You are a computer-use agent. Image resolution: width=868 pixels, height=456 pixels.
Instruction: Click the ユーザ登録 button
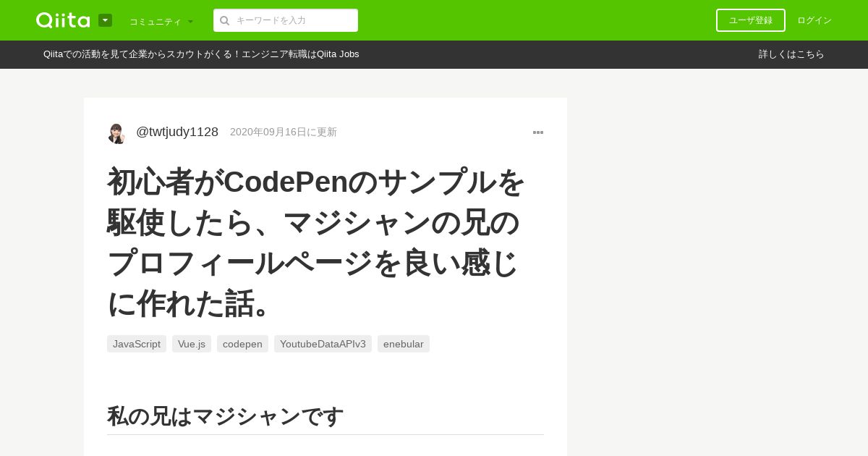click(x=751, y=20)
